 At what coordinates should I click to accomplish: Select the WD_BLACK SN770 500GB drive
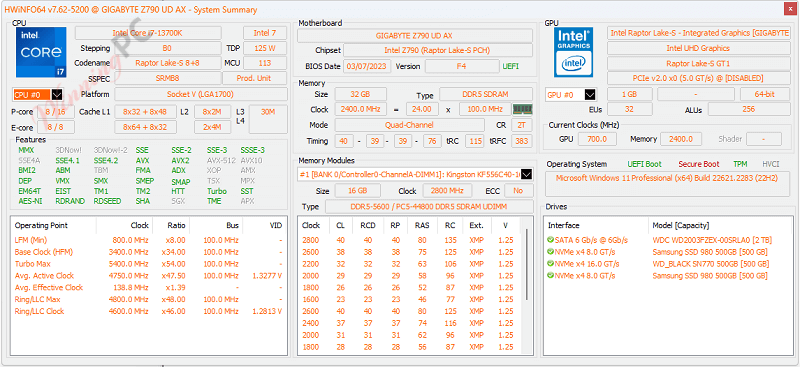pyautogui.click(x=668, y=264)
